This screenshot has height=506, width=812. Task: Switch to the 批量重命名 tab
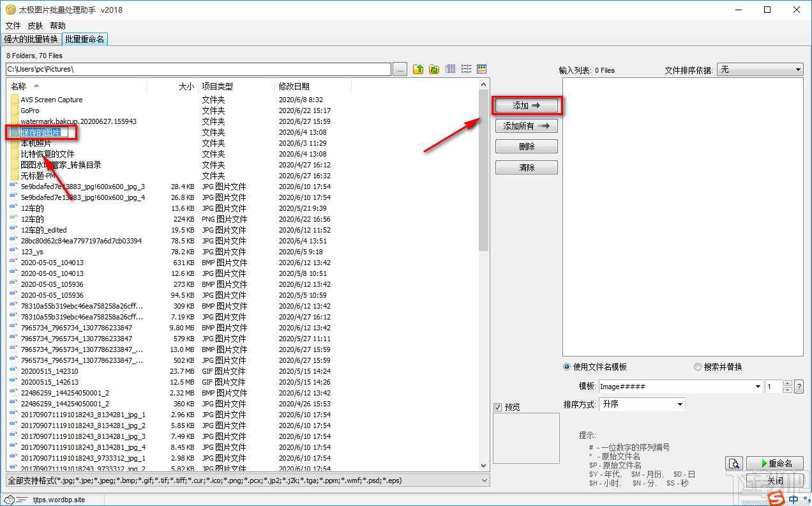(84, 39)
